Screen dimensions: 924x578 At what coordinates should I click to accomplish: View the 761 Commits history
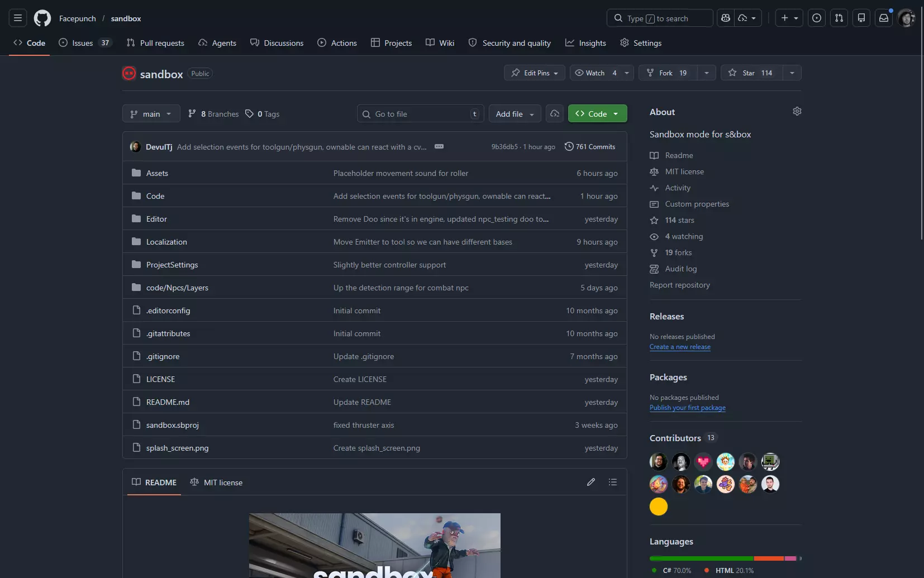[590, 147]
